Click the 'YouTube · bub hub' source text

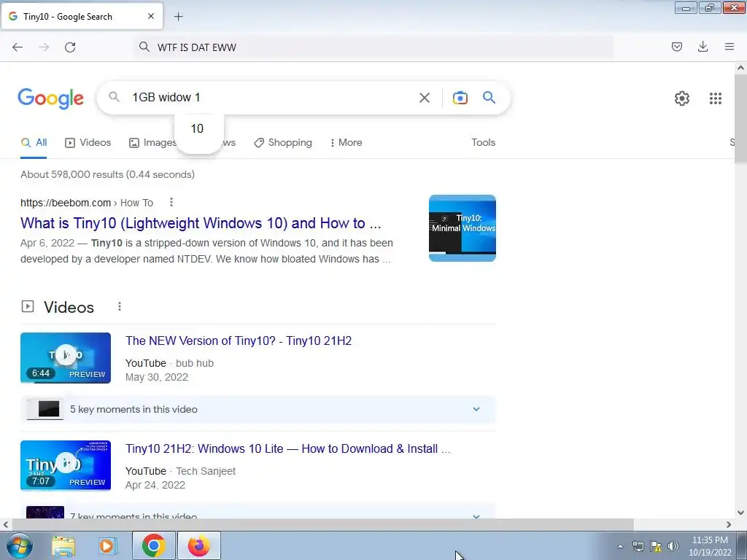pyautogui.click(x=169, y=363)
